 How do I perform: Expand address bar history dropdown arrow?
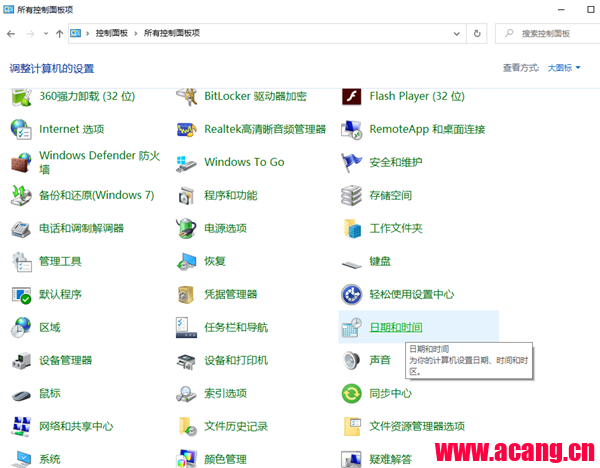point(457,34)
